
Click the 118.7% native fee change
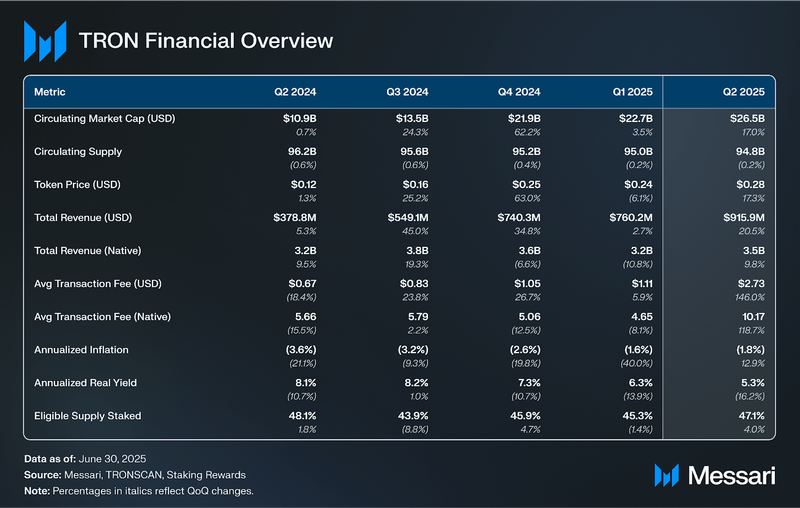[752, 331]
